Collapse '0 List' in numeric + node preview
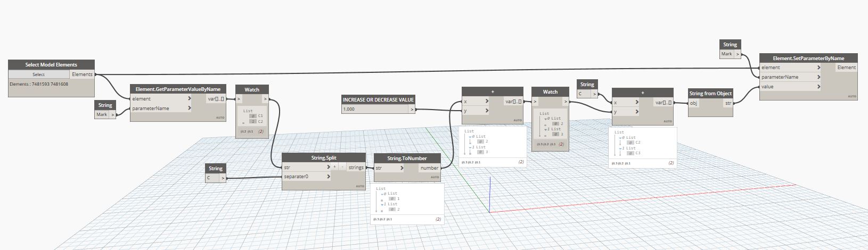 pyautogui.click(x=471, y=137)
